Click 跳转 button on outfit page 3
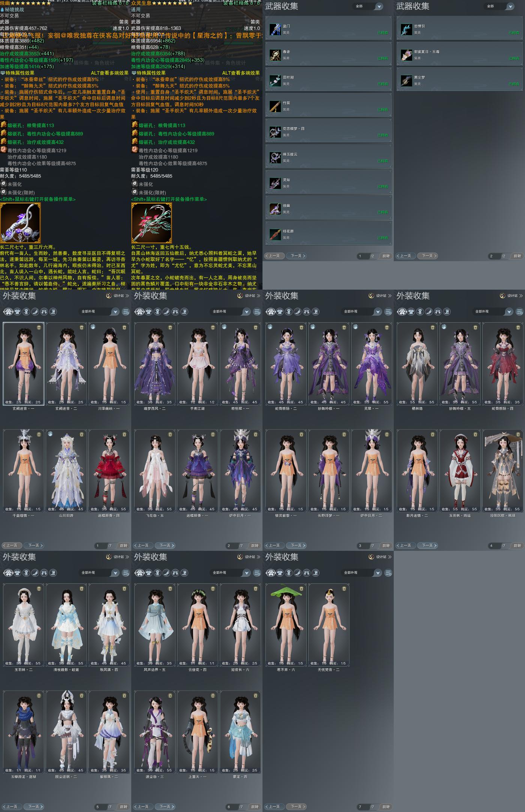 (x=386, y=546)
